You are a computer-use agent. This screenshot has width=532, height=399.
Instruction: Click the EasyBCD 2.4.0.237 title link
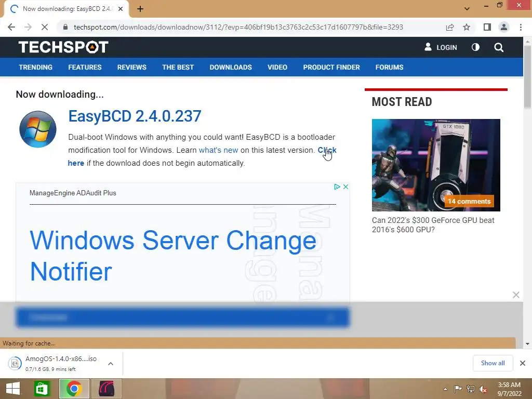point(135,116)
